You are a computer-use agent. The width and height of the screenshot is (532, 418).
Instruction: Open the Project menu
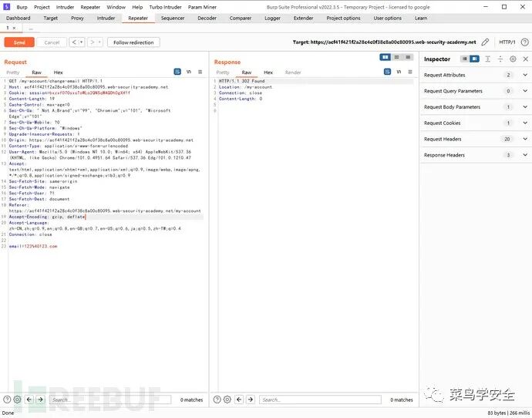click(42, 7)
